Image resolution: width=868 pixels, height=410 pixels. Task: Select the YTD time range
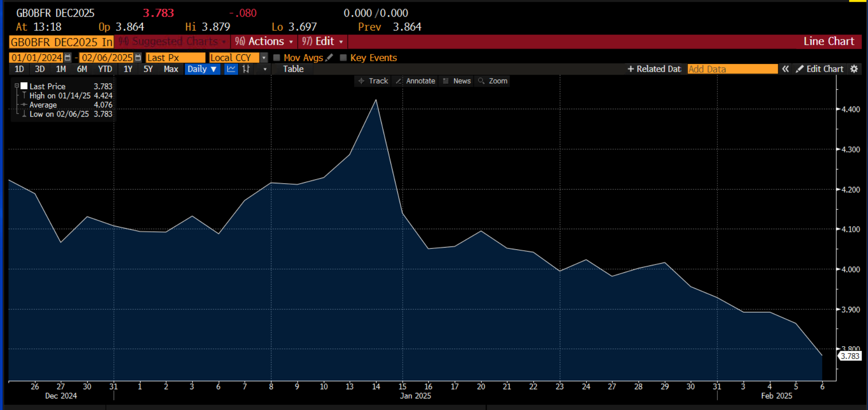point(105,69)
